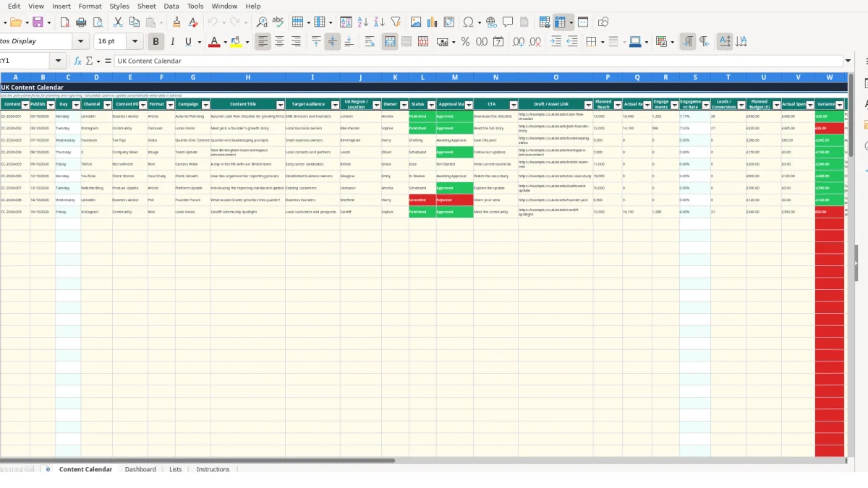Screen dimensions: 868x488
Task: Click the Split Window icon
Action: pyautogui.click(x=583, y=22)
